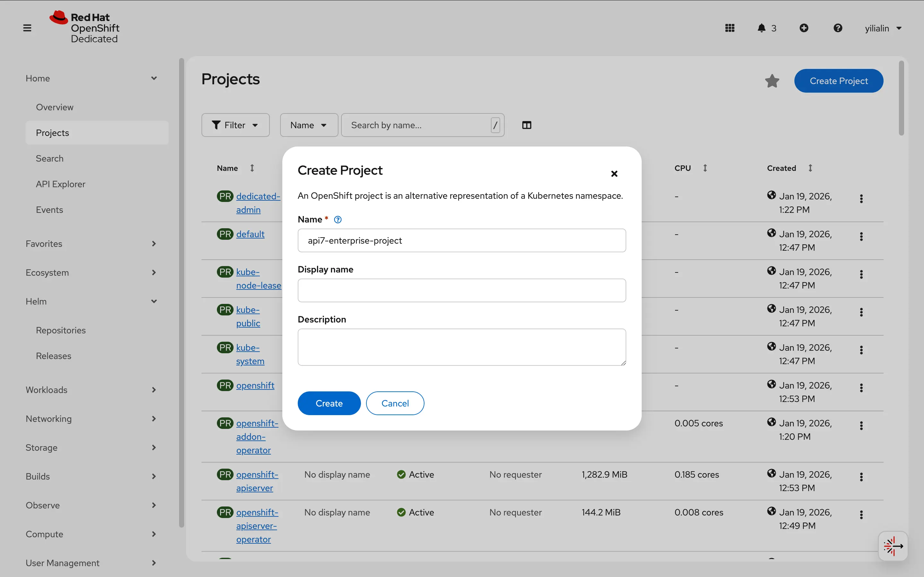This screenshot has width=924, height=577.
Task: Open the Filter dropdown
Action: [x=235, y=125]
